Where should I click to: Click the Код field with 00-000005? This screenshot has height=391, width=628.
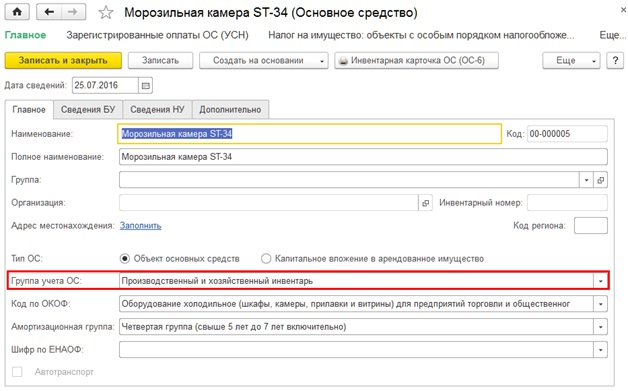click(568, 134)
